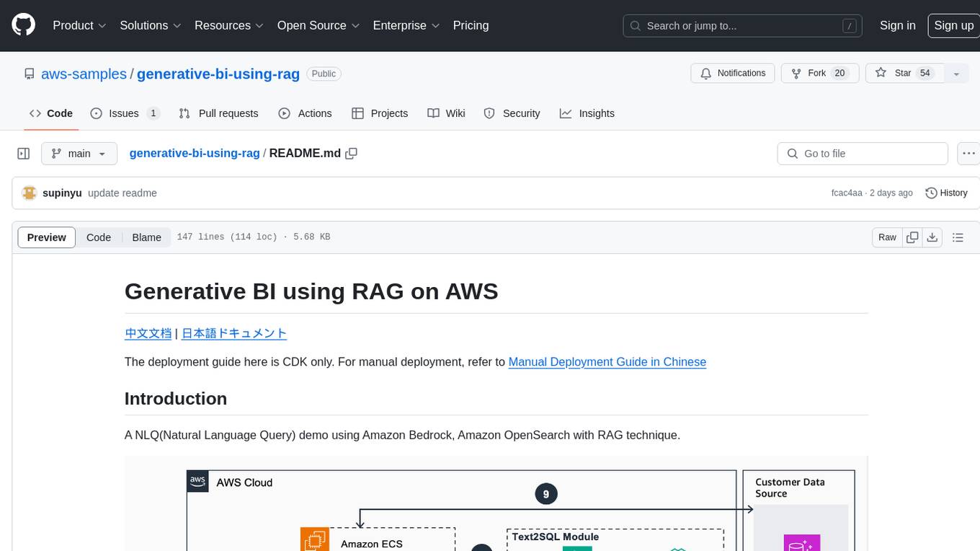The width and height of the screenshot is (980, 551).
Task: Click the architecture diagram image
Action: click(496, 503)
